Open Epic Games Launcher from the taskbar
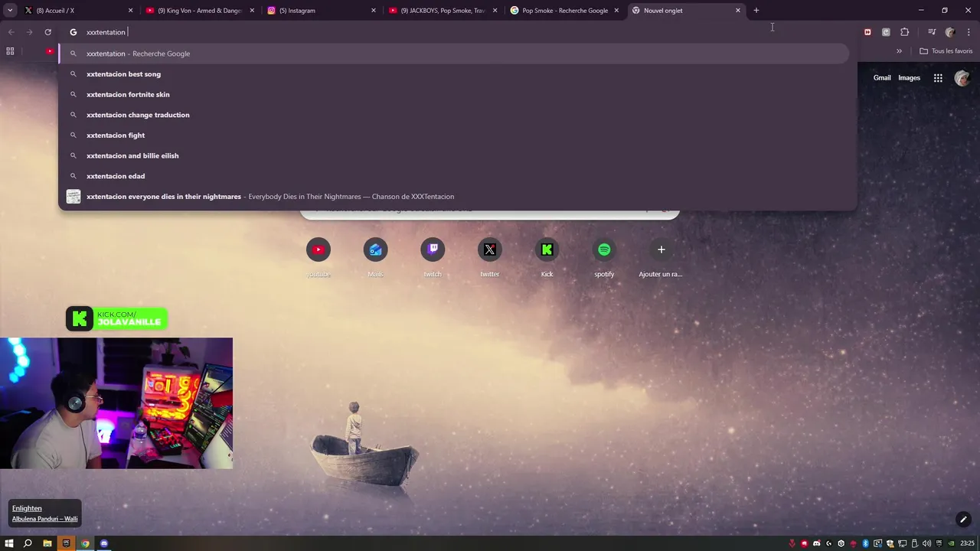Screen dimensions: 980x551 click(66, 543)
